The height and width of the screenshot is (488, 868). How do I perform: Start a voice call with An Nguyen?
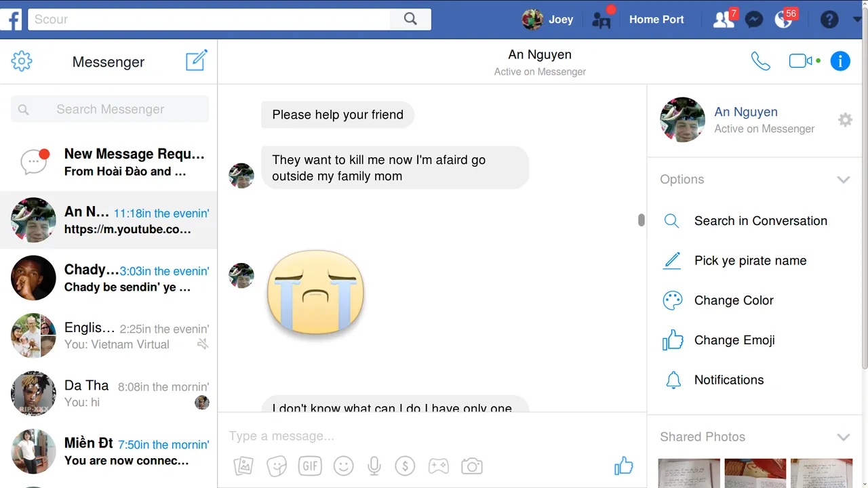pos(761,61)
